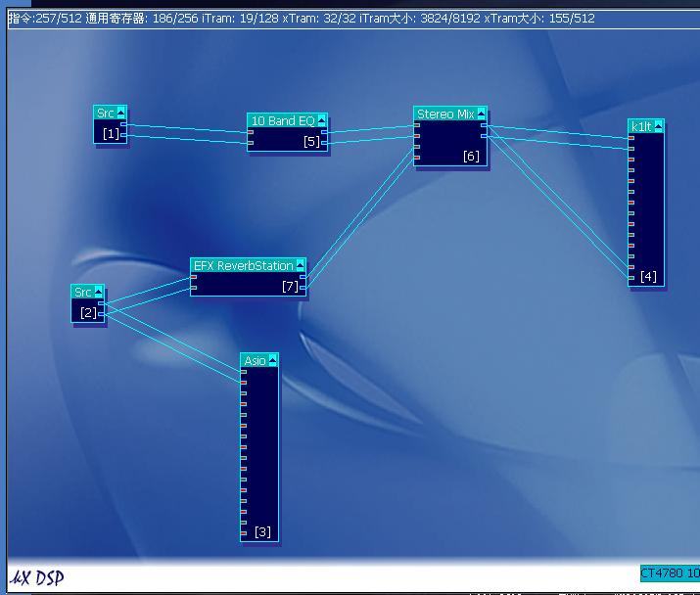
Task: Click bottom output pin of Stereo Mix
Action: [x=484, y=136]
